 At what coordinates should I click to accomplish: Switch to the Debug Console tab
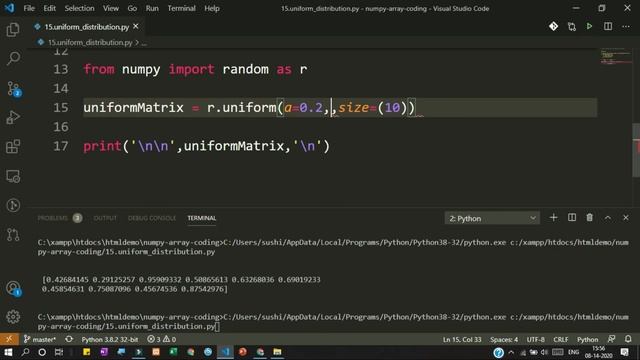(x=152, y=218)
